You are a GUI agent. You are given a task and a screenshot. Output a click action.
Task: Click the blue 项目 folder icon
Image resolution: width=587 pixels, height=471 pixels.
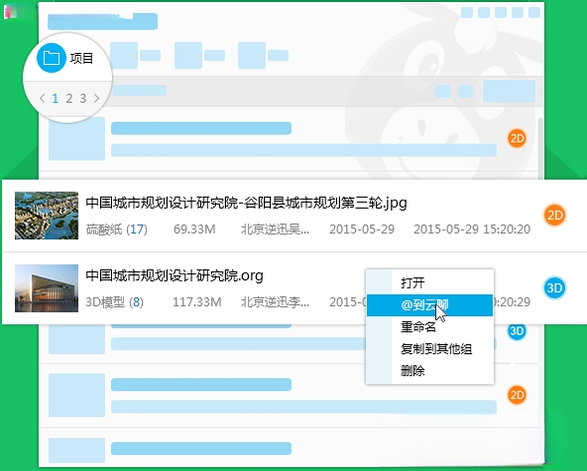[x=51, y=58]
